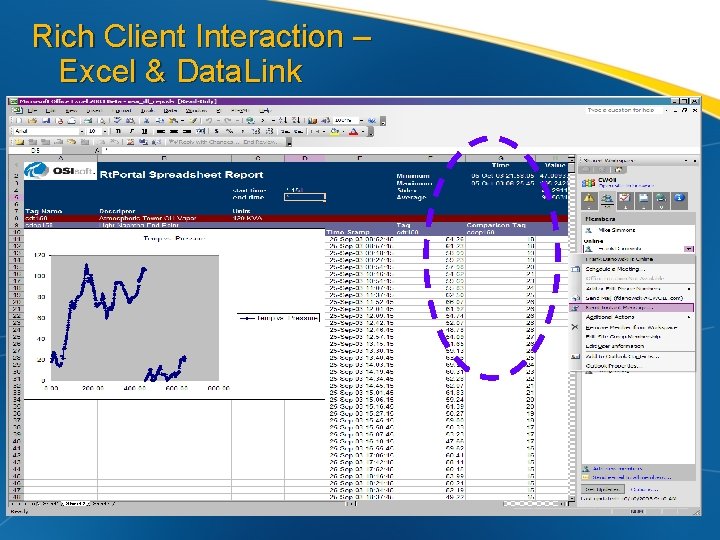This screenshot has width=720, height=540.
Task: Select member Mike Simmons in list
Action: click(x=616, y=230)
